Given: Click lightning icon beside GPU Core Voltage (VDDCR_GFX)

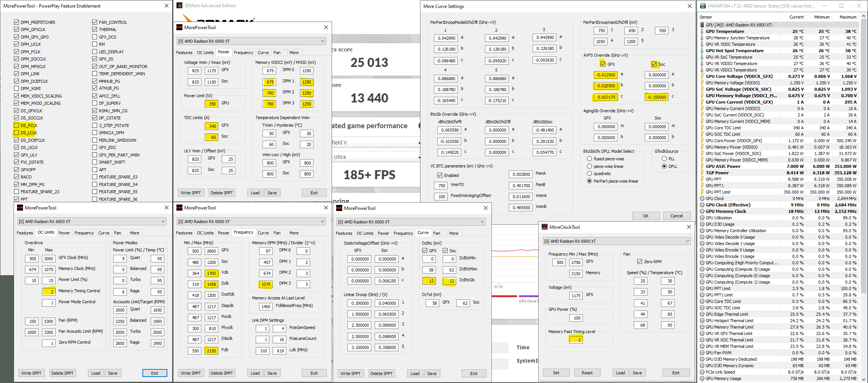Looking at the screenshot, I should (702, 76).
